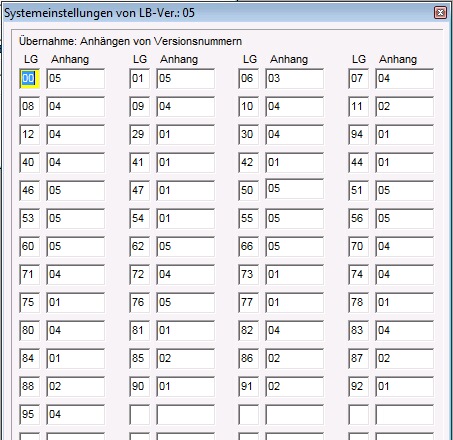The image size is (453, 440).
Task: Edit the Anhang field beside LG 95
Action: click(75, 415)
